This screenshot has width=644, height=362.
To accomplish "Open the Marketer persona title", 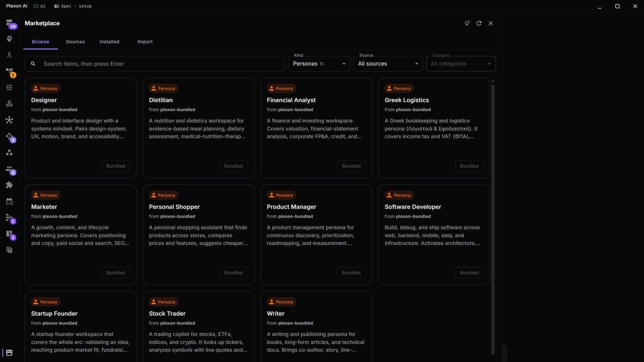I will point(44,207).
